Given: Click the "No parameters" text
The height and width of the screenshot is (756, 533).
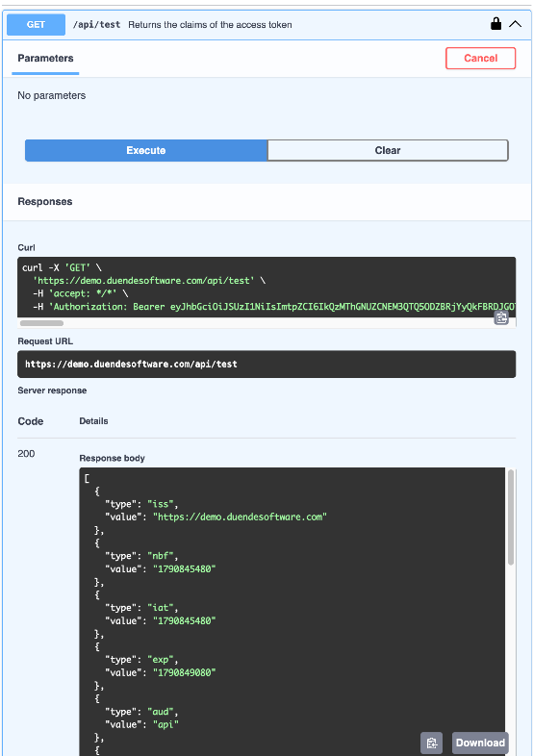Looking at the screenshot, I should (x=52, y=95).
